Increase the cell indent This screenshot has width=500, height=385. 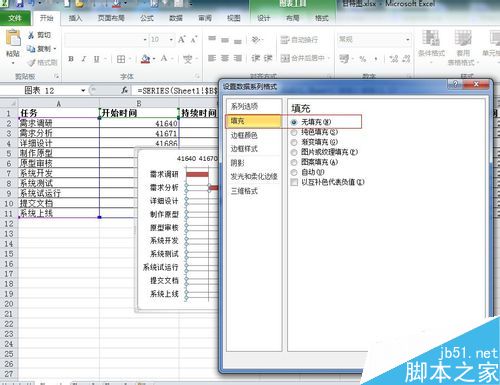click(x=268, y=58)
